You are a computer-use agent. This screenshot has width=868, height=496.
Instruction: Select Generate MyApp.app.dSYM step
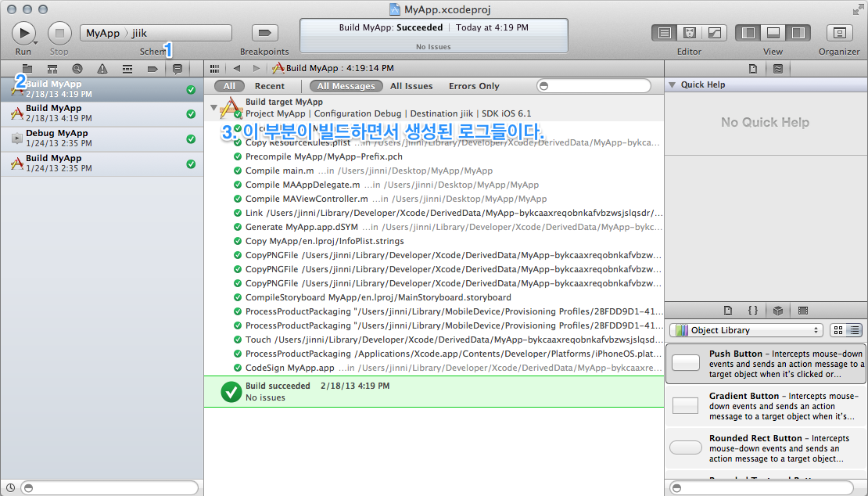click(434, 228)
